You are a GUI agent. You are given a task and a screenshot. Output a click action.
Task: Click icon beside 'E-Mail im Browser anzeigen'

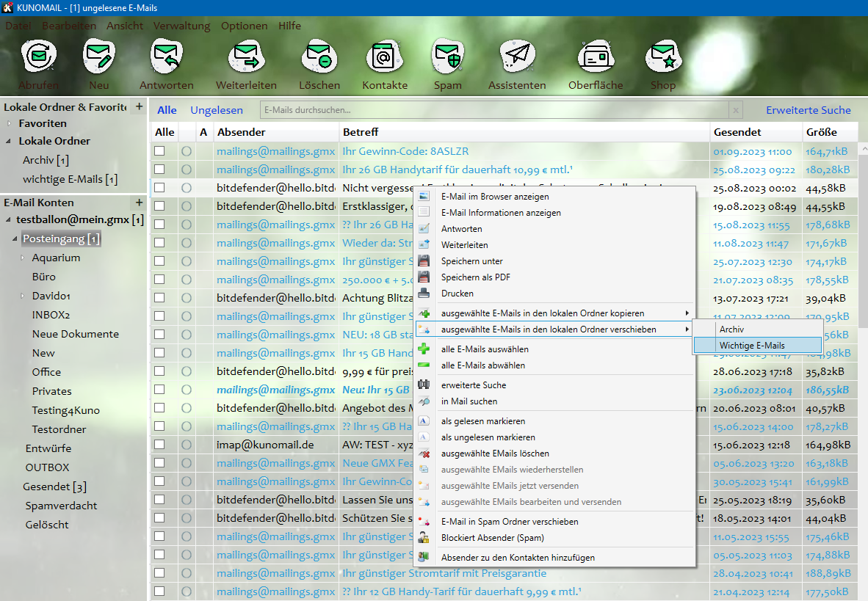424,197
